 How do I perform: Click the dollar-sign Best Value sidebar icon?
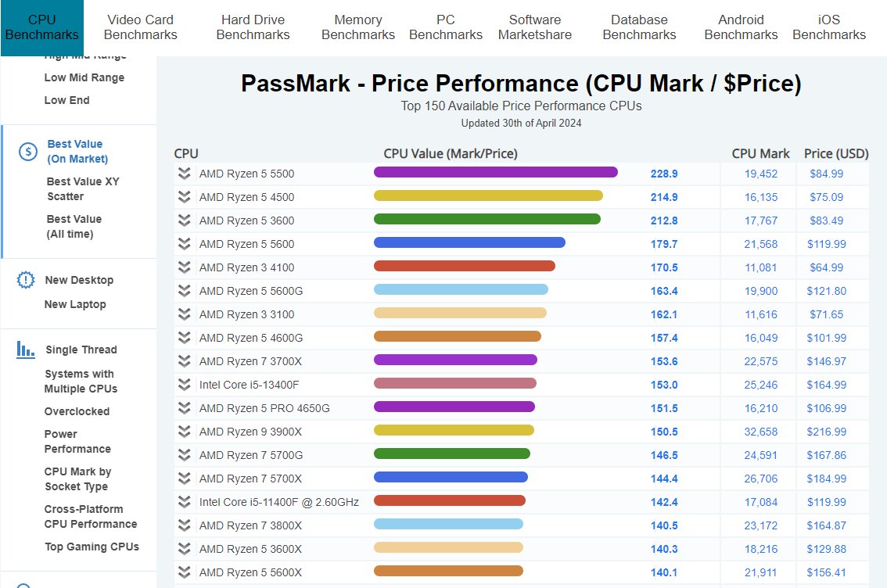coord(28,152)
